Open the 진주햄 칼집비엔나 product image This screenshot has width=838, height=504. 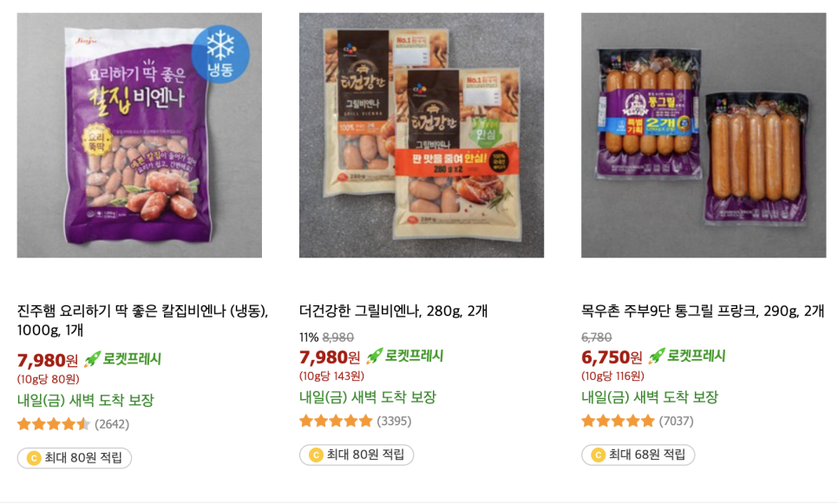pyautogui.click(x=140, y=135)
